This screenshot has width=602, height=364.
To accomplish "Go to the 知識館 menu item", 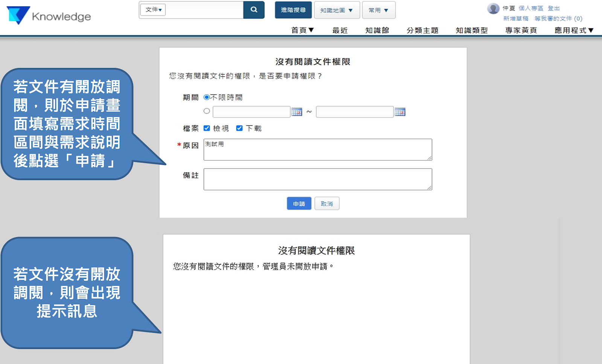I will click(377, 30).
